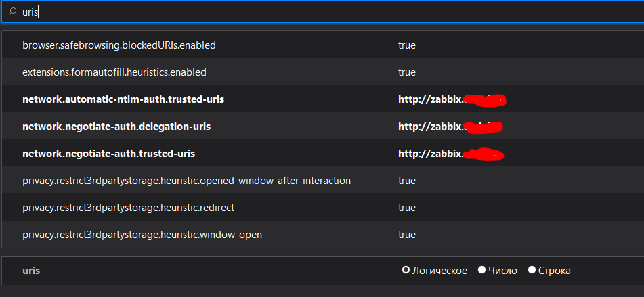
Task: Click the heuristic.opened_window_after_interaction preference name
Action: [x=186, y=181]
